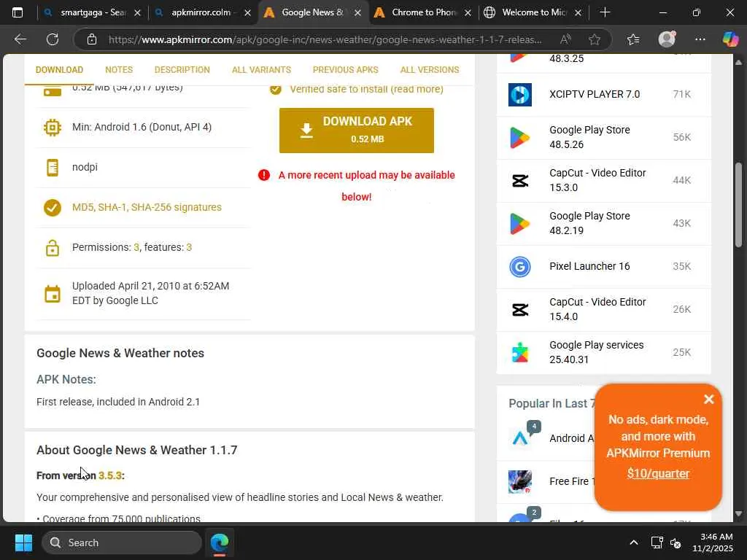747x560 pixels.
Task: Click the browser address bar URL
Action: (325, 39)
